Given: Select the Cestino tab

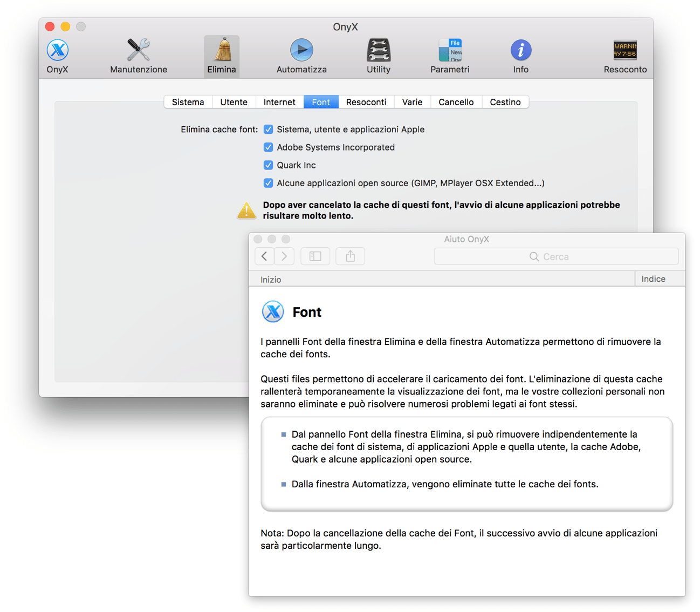Looking at the screenshot, I should click(x=505, y=101).
